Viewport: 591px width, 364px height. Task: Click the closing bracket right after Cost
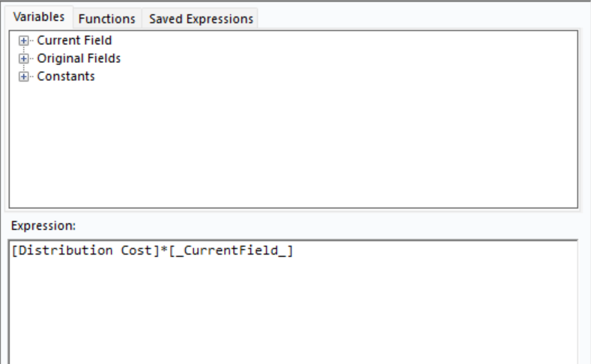click(x=156, y=250)
